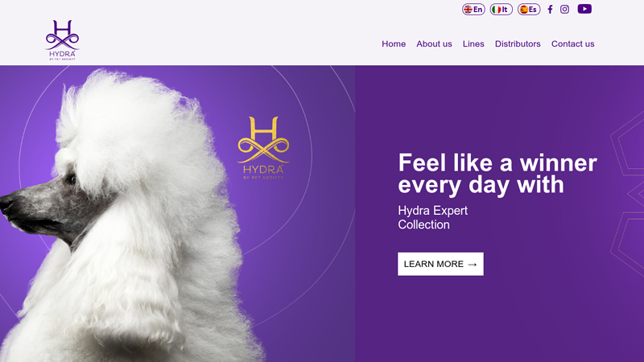The image size is (644, 362).
Task: Click the arrow inside Learn More button
Action: (x=473, y=265)
